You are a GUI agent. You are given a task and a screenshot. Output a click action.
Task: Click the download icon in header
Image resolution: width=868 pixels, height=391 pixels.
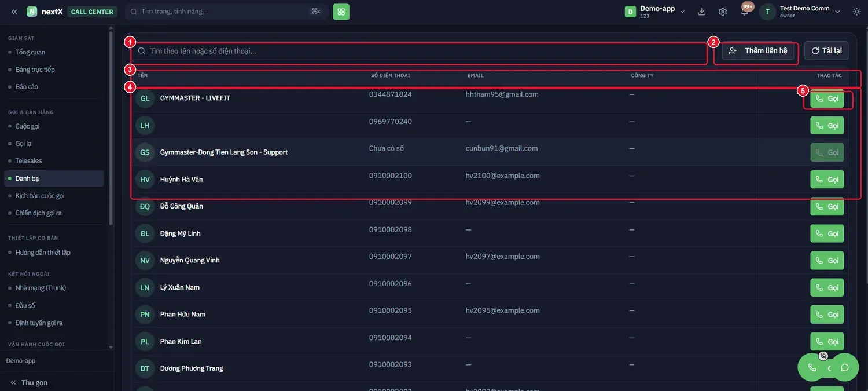[x=702, y=12]
